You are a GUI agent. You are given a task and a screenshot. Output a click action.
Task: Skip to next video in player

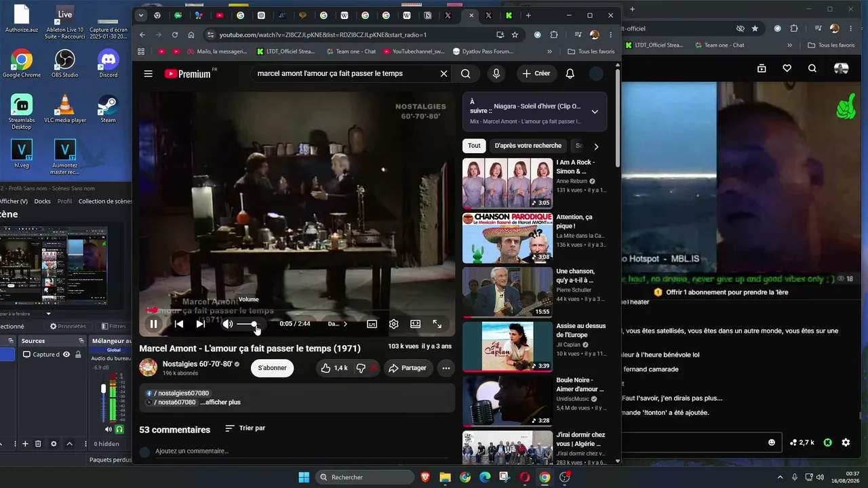point(200,324)
